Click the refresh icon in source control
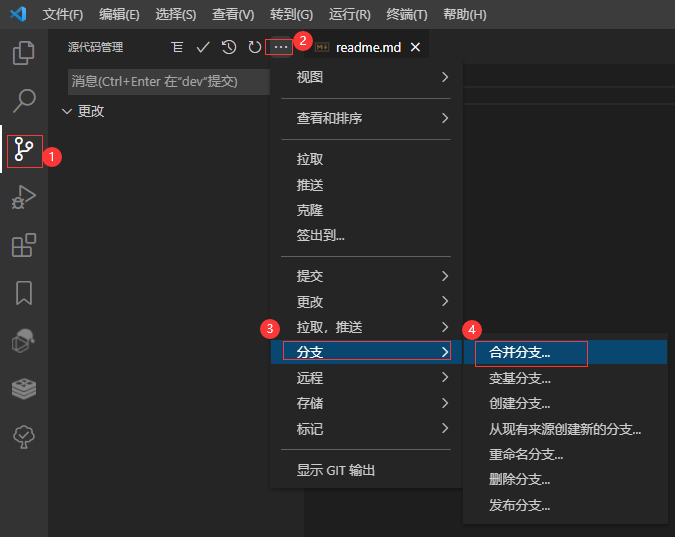 pyautogui.click(x=254, y=47)
